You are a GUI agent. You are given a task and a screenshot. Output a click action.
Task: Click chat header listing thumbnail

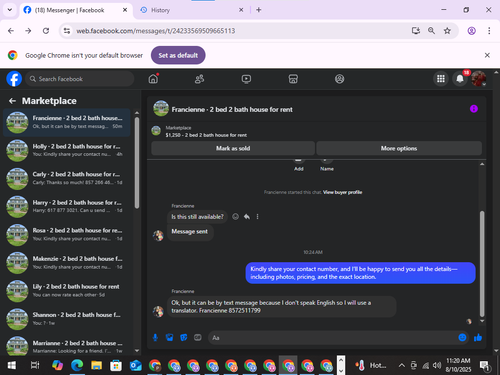coord(161,108)
